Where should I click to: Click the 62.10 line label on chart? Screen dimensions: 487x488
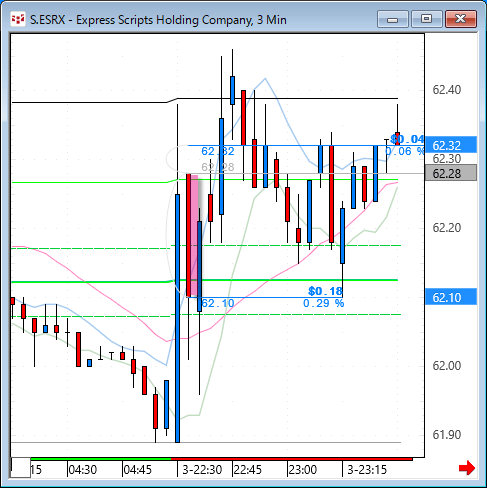(x=218, y=303)
